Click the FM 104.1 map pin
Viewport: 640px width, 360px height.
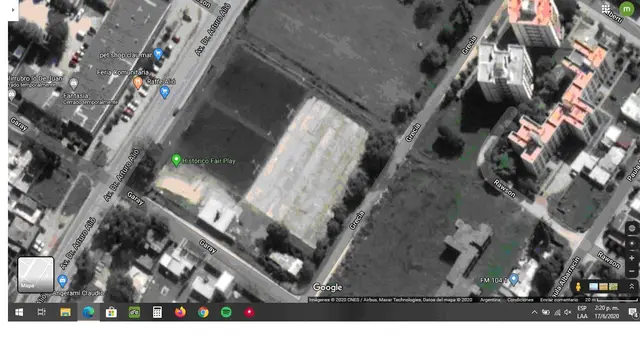tap(514, 279)
